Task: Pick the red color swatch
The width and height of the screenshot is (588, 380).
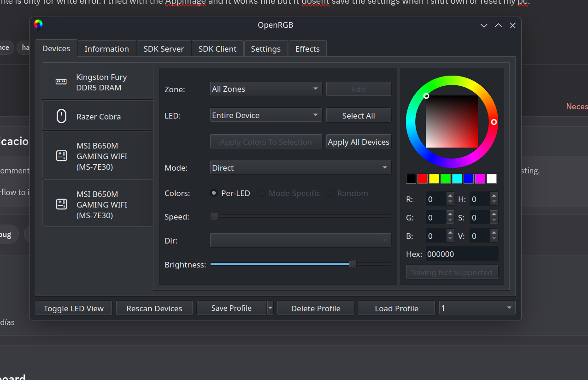Action: [423, 179]
